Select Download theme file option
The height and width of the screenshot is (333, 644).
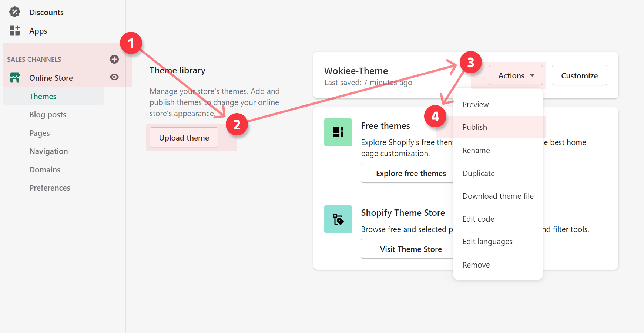498,196
